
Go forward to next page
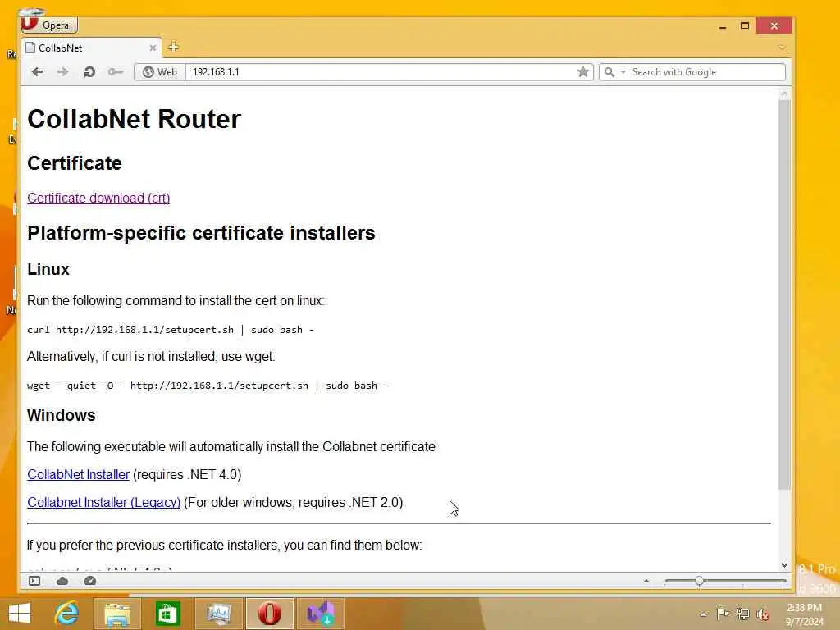click(x=62, y=72)
